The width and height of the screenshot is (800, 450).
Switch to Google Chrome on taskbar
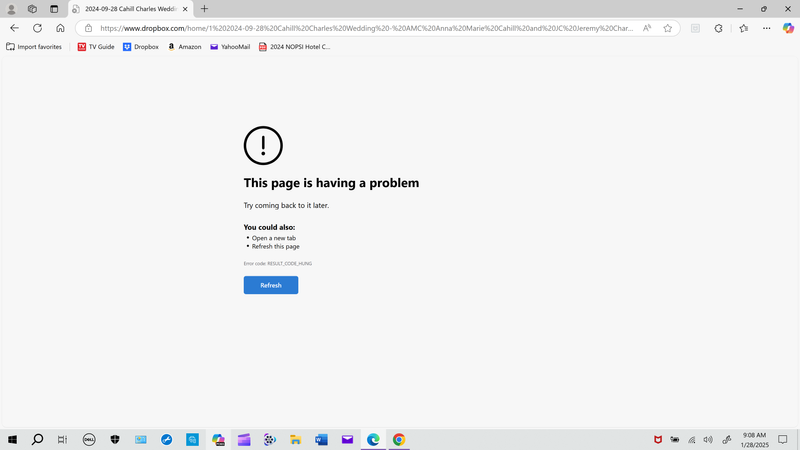(x=399, y=439)
